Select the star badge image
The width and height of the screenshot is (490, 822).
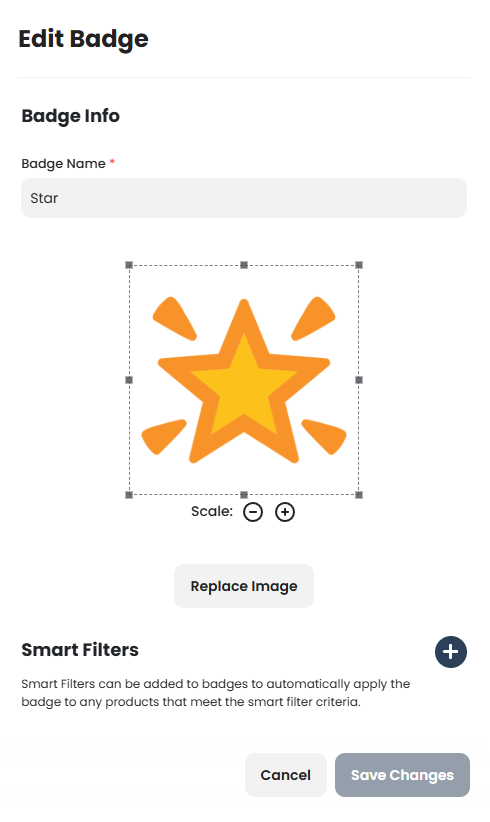pyautogui.click(x=244, y=380)
